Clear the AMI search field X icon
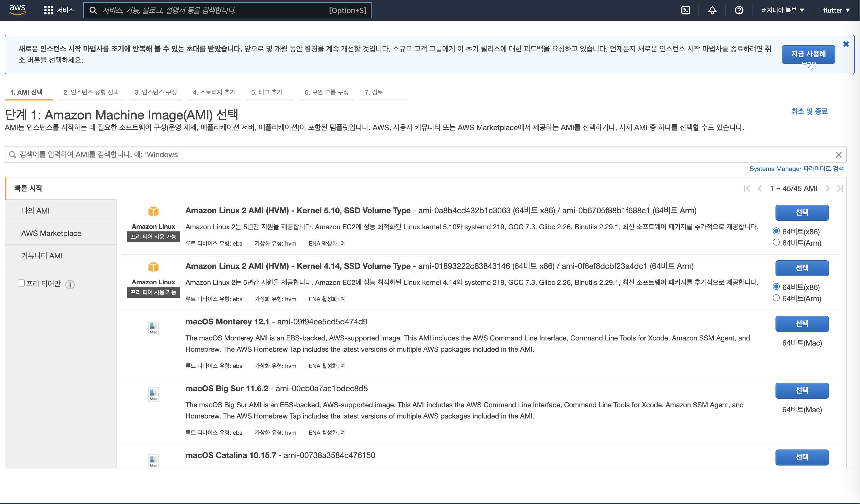 pyautogui.click(x=839, y=155)
